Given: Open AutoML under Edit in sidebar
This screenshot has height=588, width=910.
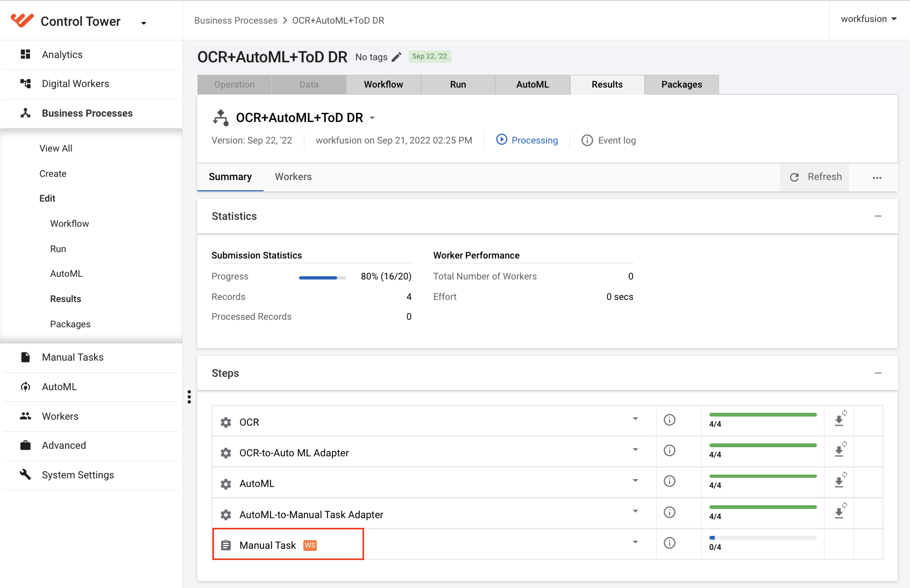Looking at the screenshot, I should 66,274.
